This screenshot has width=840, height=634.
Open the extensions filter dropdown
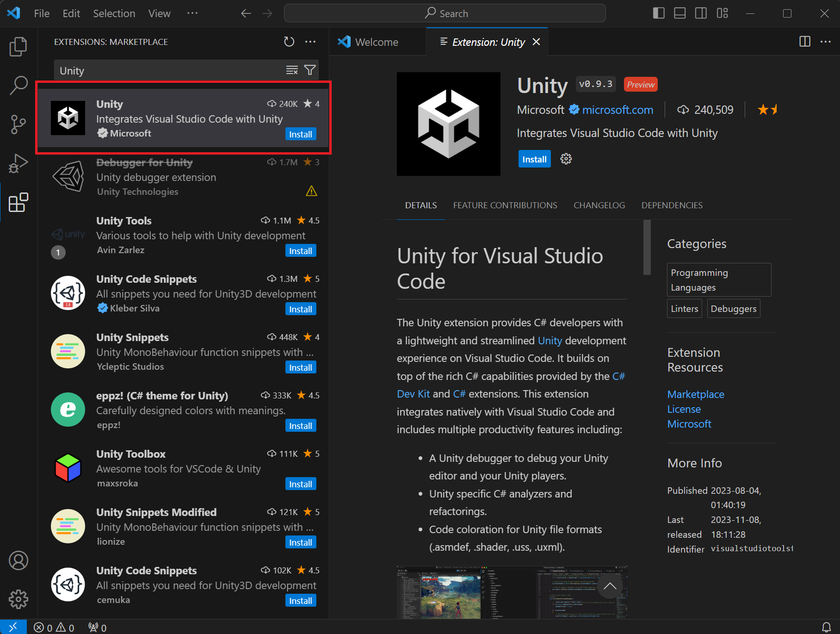(x=309, y=70)
